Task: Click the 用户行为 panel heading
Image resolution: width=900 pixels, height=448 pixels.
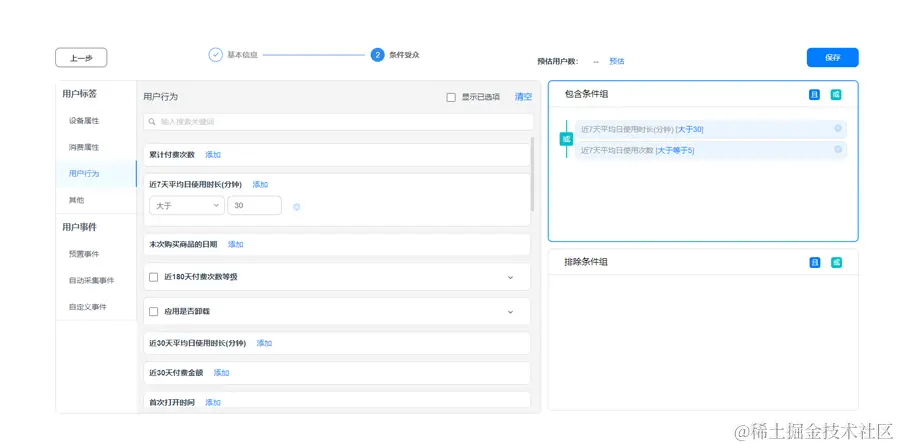Action: coord(160,97)
